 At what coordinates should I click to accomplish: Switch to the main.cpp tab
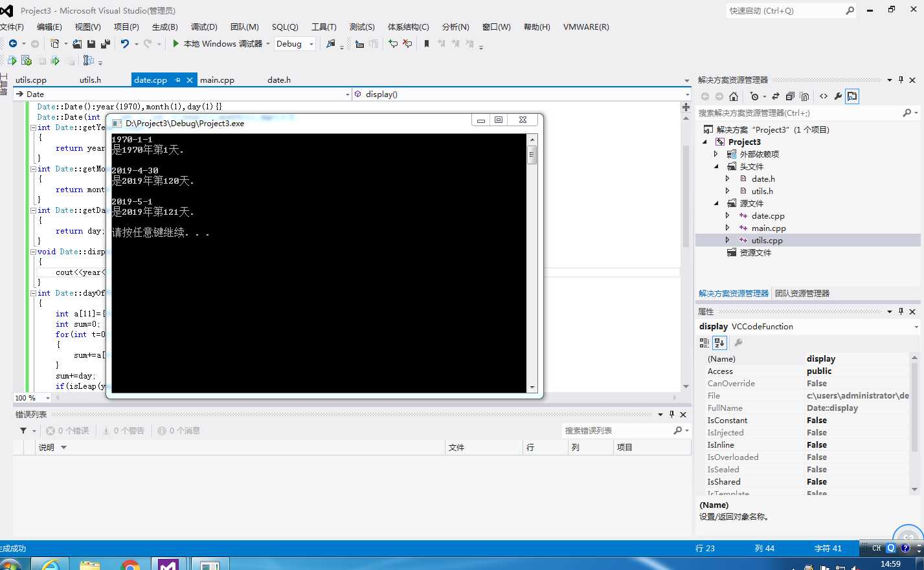point(217,80)
